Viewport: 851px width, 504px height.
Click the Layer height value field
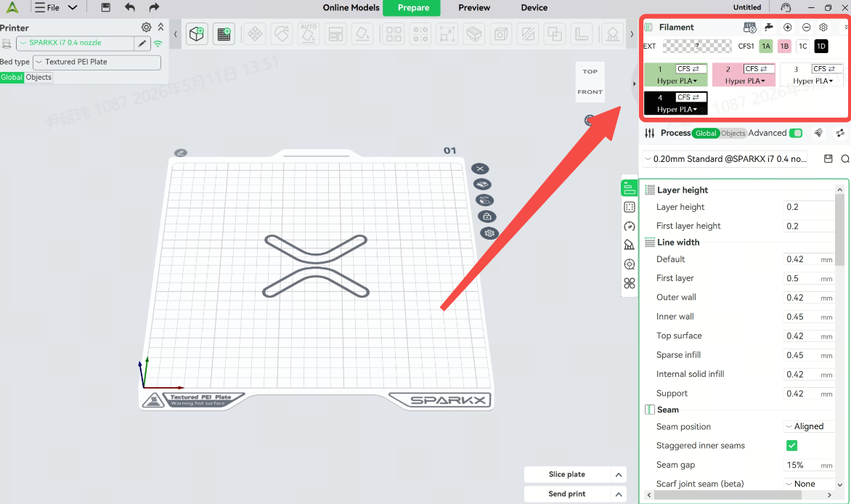click(809, 207)
